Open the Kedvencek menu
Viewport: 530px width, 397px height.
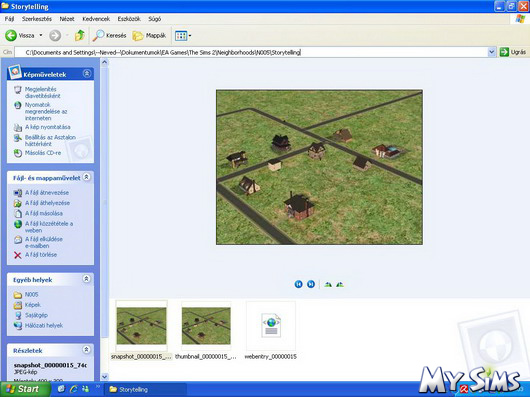pyautogui.click(x=96, y=19)
